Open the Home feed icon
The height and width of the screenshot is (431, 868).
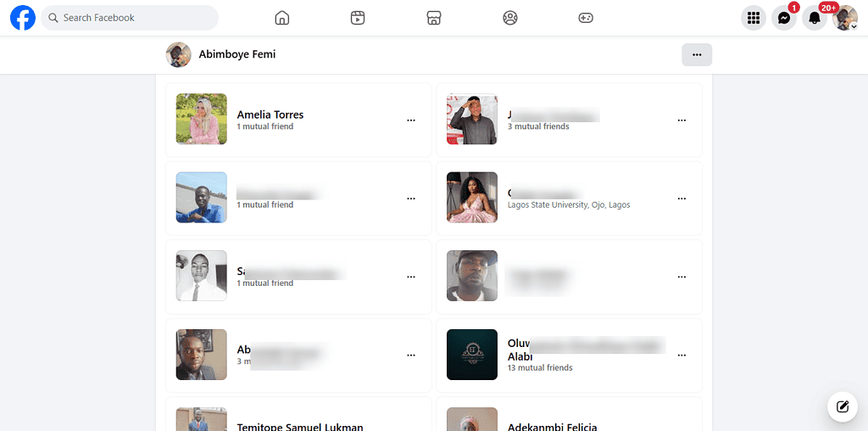pyautogui.click(x=282, y=18)
